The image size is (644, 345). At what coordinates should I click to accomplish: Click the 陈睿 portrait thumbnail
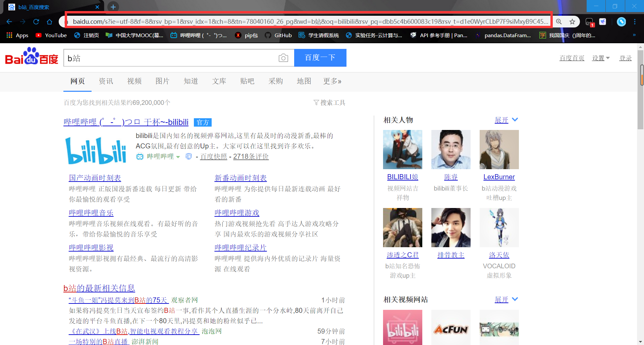tap(451, 149)
